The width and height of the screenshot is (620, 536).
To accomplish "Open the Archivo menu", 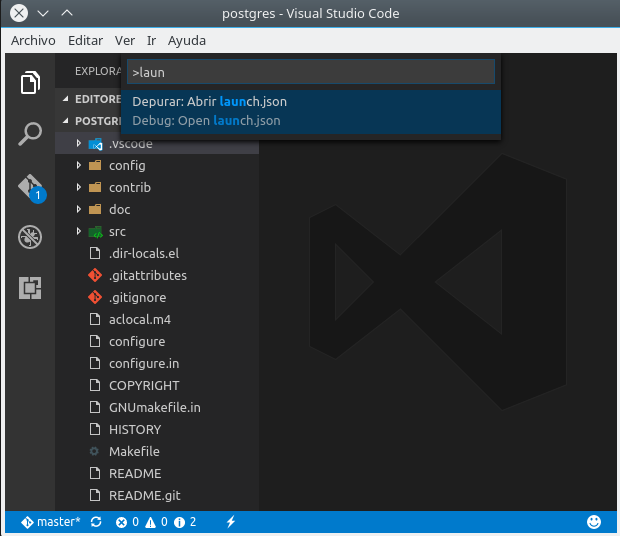I will (33, 41).
